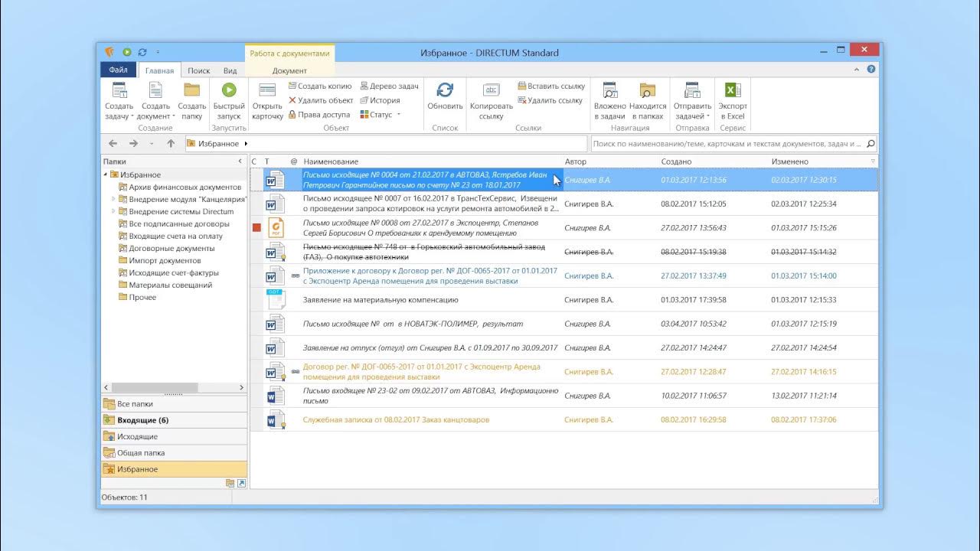
Task: Click the search magnifier icon
Action: (871, 143)
